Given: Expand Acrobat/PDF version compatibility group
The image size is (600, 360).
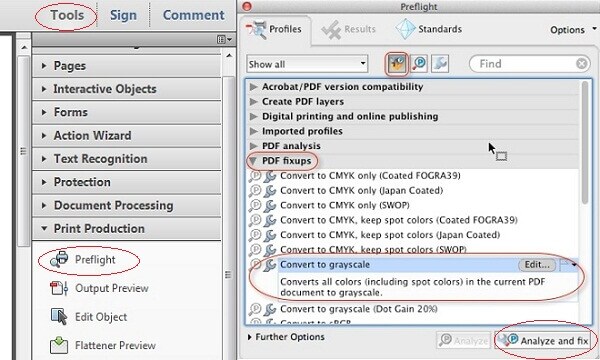Looking at the screenshot, I should point(253,87).
